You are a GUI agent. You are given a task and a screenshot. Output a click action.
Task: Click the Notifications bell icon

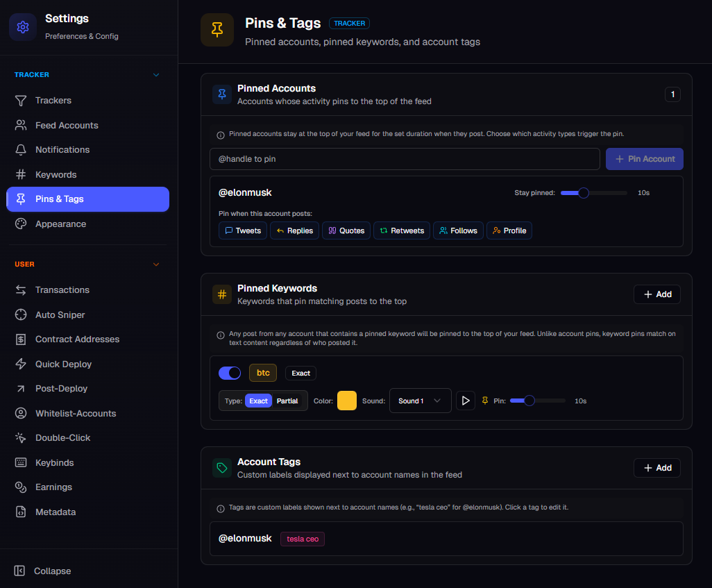21,149
